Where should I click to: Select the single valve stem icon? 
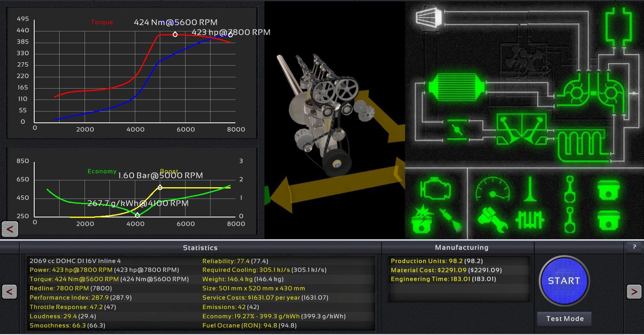tap(530, 189)
